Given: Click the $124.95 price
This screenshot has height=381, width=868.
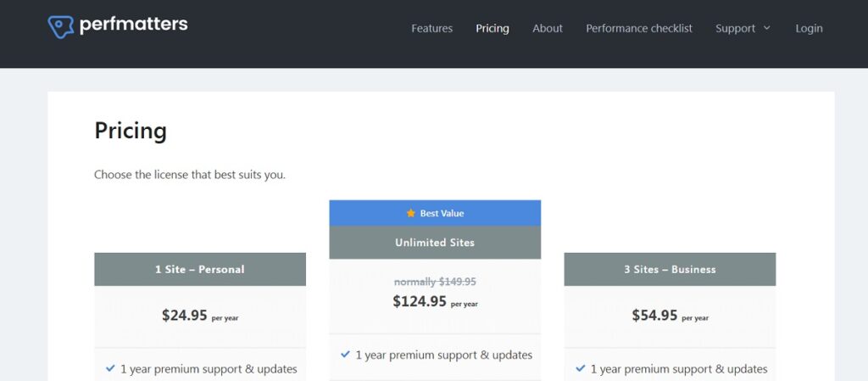Looking at the screenshot, I should (x=420, y=301).
